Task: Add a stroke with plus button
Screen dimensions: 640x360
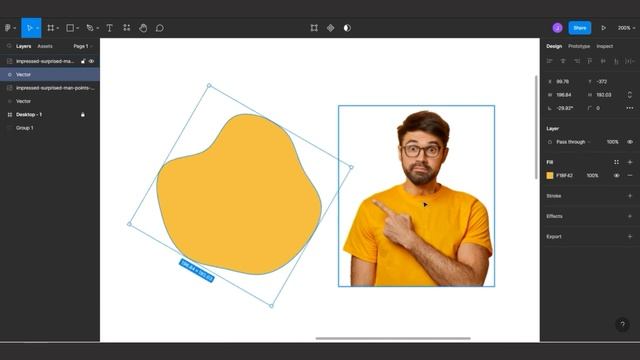Action: [630, 196]
